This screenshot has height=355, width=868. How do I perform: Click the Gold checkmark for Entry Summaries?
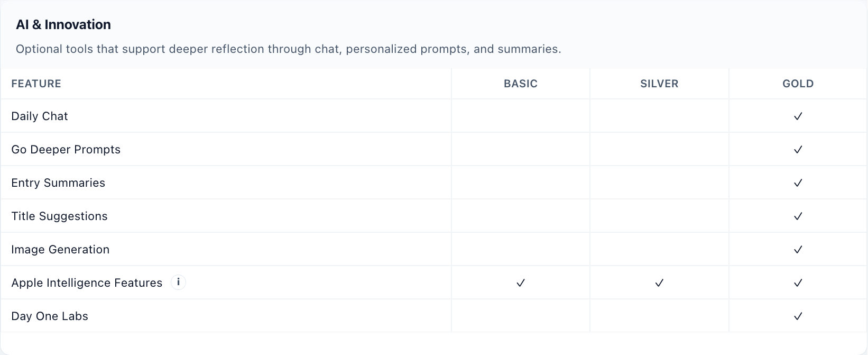click(798, 183)
